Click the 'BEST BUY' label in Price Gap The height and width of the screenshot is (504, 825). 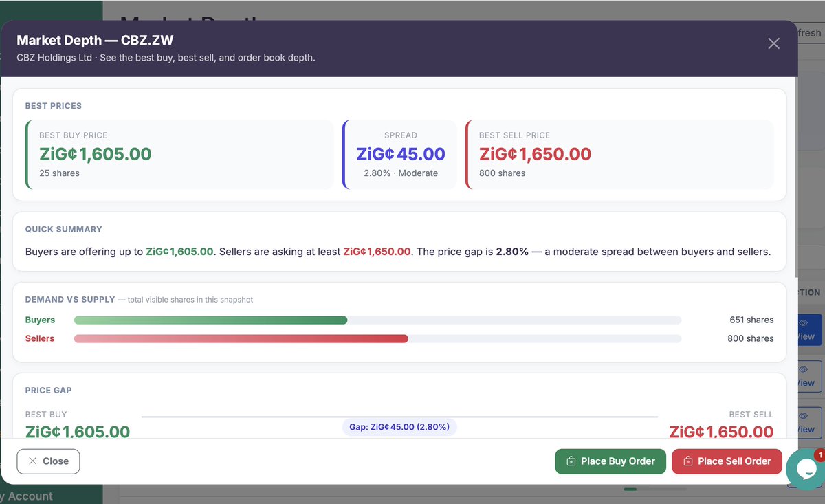click(46, 415)
